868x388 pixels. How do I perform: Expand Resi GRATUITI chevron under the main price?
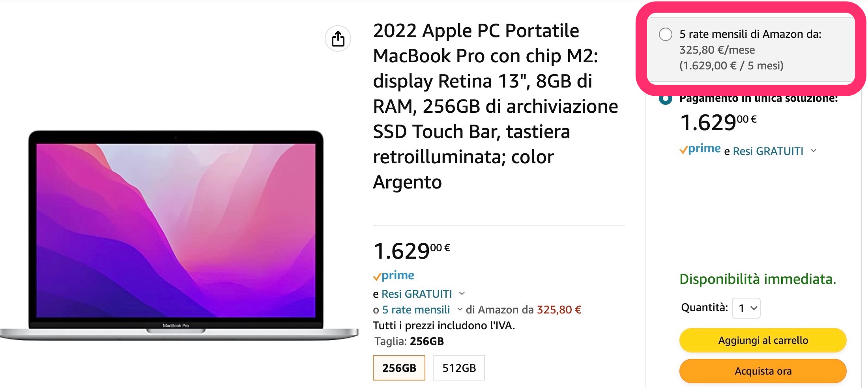pyautogui.click(x=462, y=293)
